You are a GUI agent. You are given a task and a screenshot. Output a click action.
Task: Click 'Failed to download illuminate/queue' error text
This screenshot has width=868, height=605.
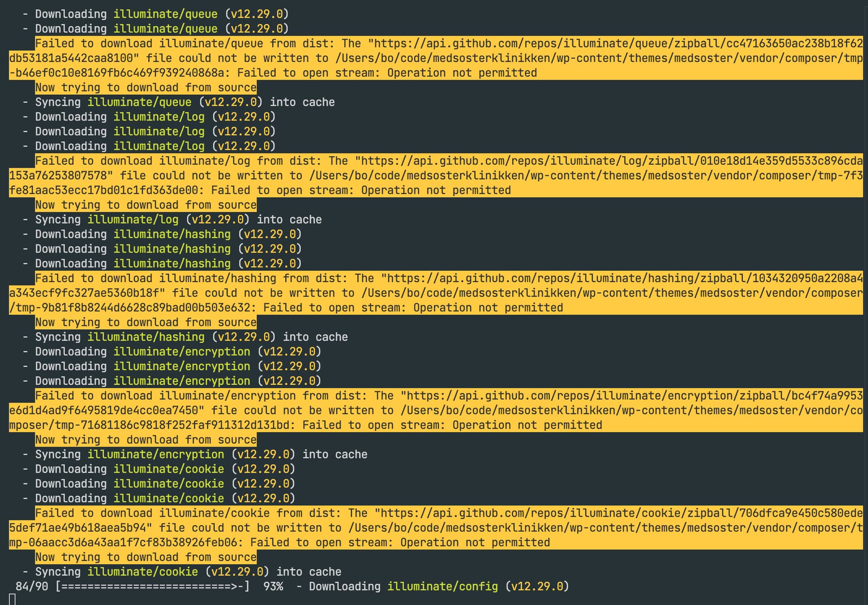click(x=149, y=43)
